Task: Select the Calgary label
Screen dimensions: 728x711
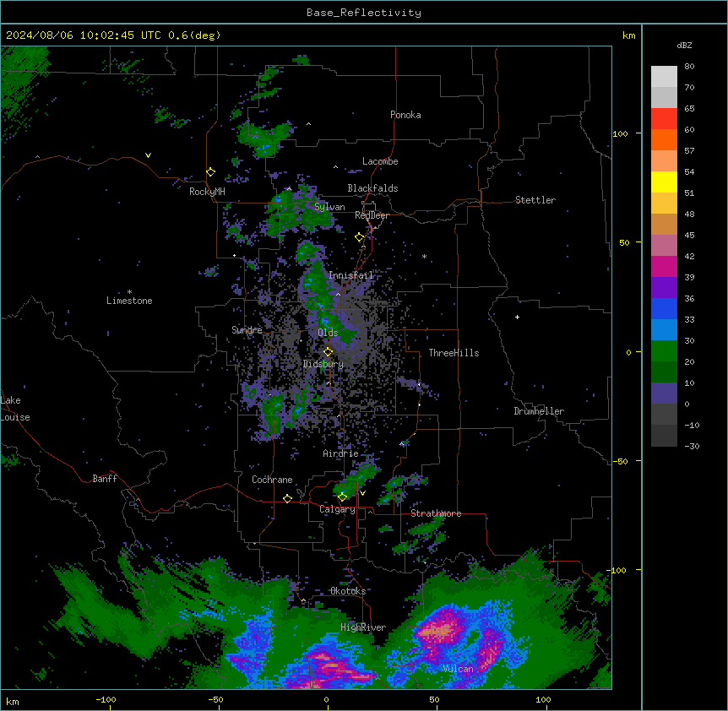Action: pos(338,509)
